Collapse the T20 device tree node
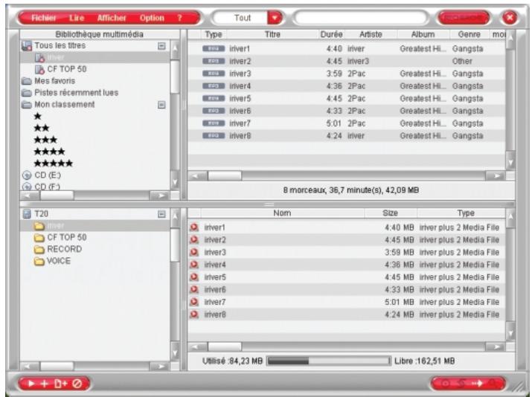532x397 pixels. [161, 214]
